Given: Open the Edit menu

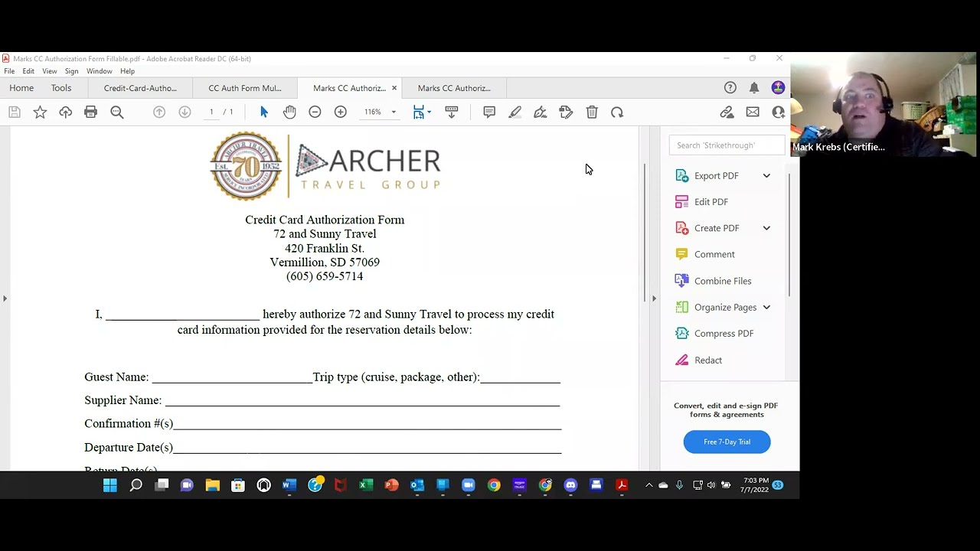Looking at the screenshot, I should [28, 71].
